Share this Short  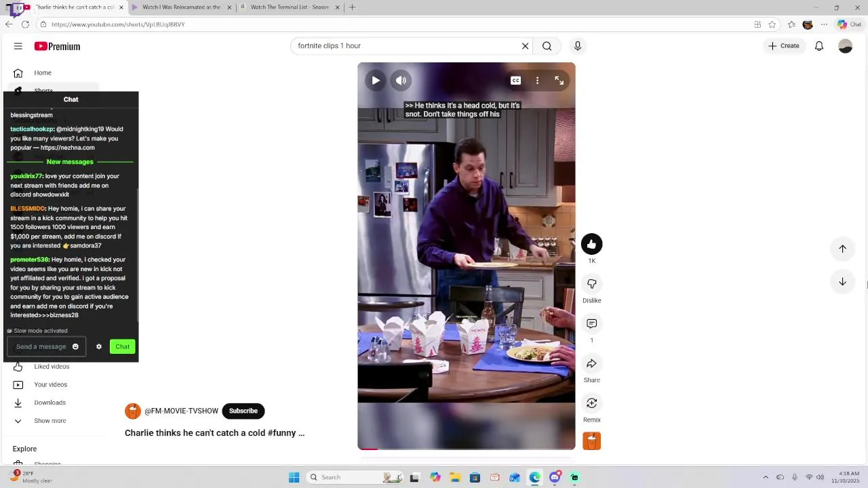coord(592,364)
